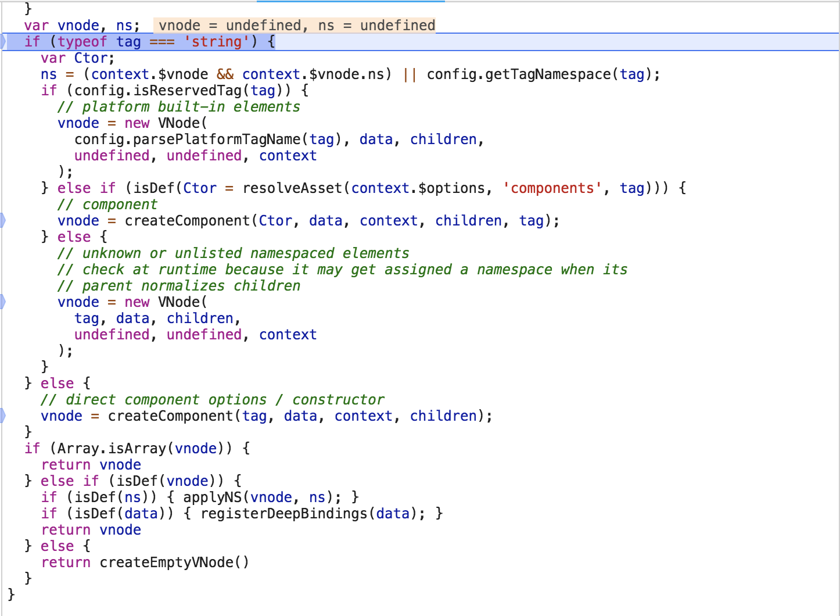Click the 'return vnode' after registerDeepBindings line
This screenshot has width=840, height=616.
[x=91, y=529]
